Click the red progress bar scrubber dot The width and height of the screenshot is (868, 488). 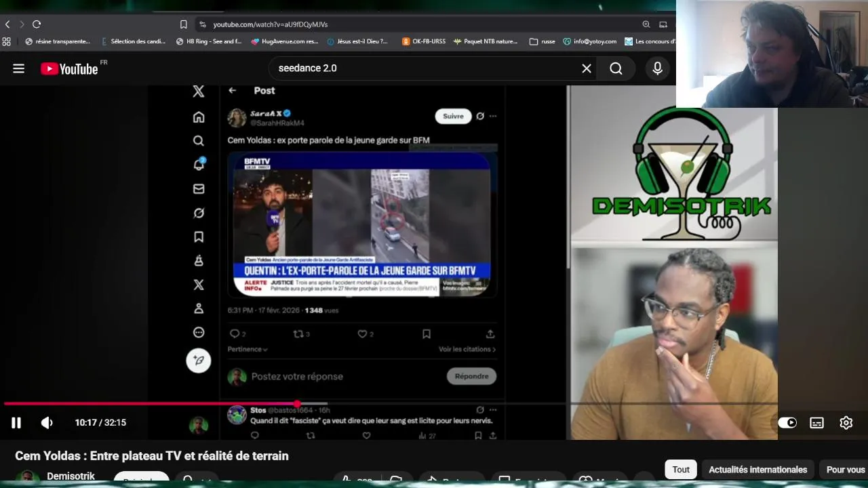point(297,404)
